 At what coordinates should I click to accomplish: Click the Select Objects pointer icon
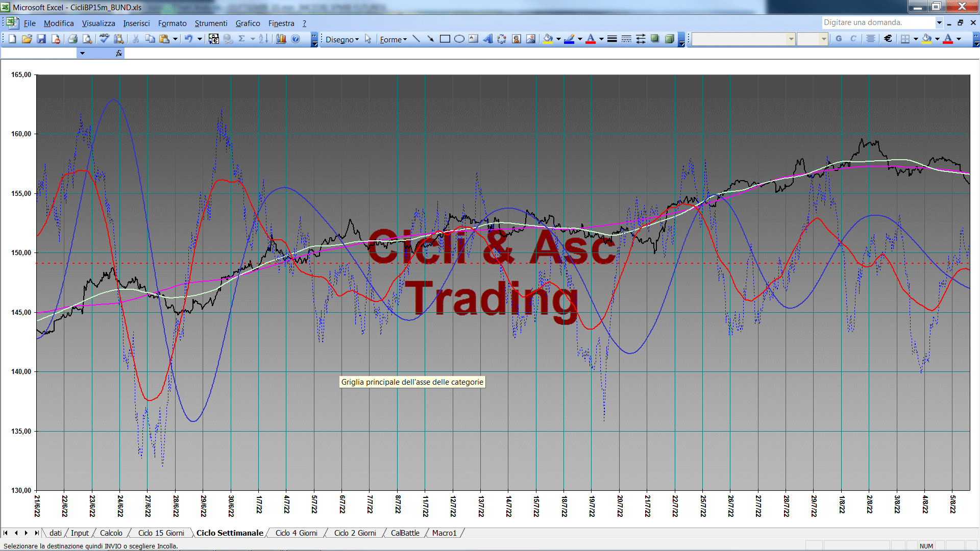click(x=368, y=39)
